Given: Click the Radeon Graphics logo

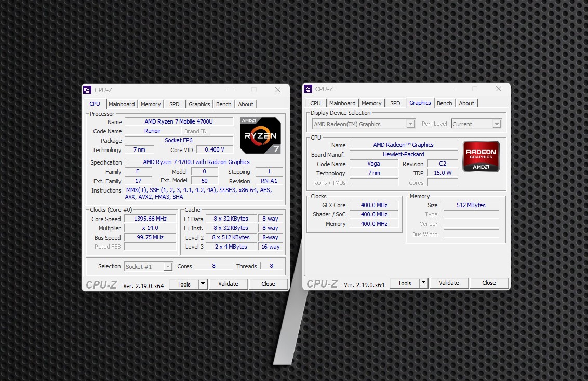Looking at the screenshot, I should click(x=481, y=156).
